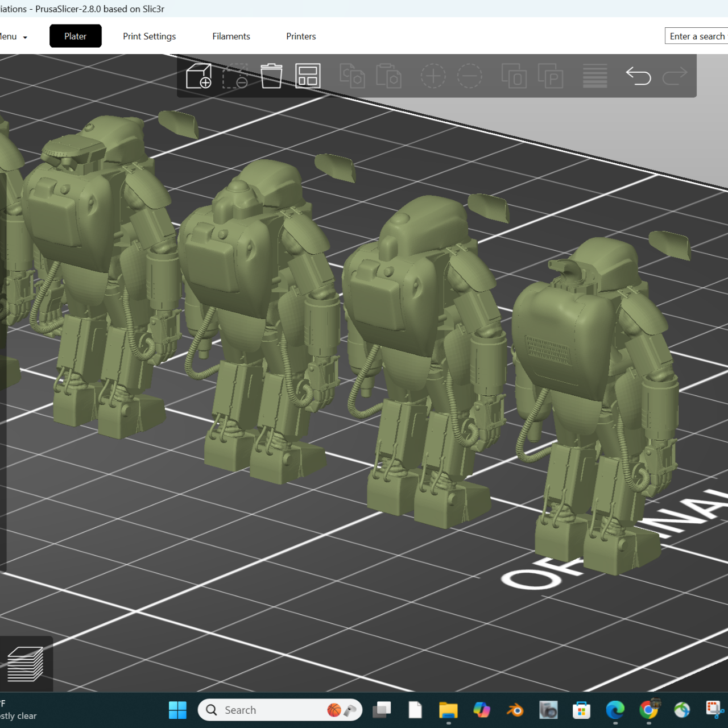Viewport: 728px width, 728px height.
Task: Open the Menu dropdown arrow
Action: point(25,38)
